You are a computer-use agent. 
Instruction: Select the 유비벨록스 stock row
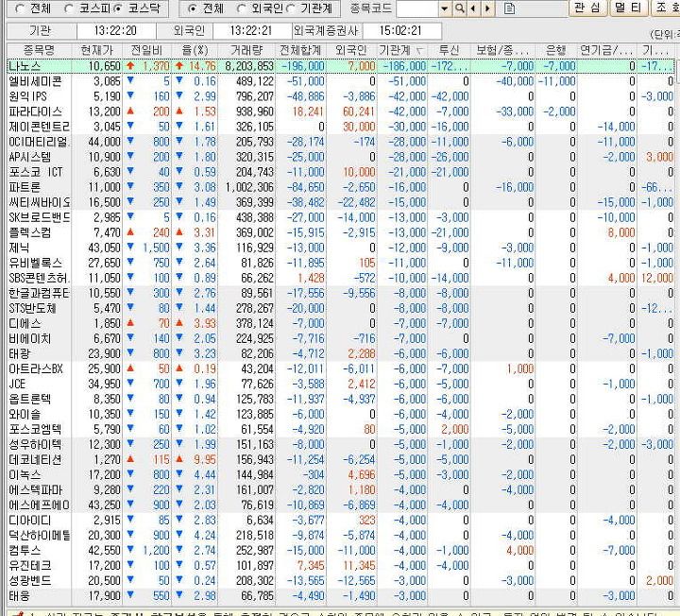[341, 263]
